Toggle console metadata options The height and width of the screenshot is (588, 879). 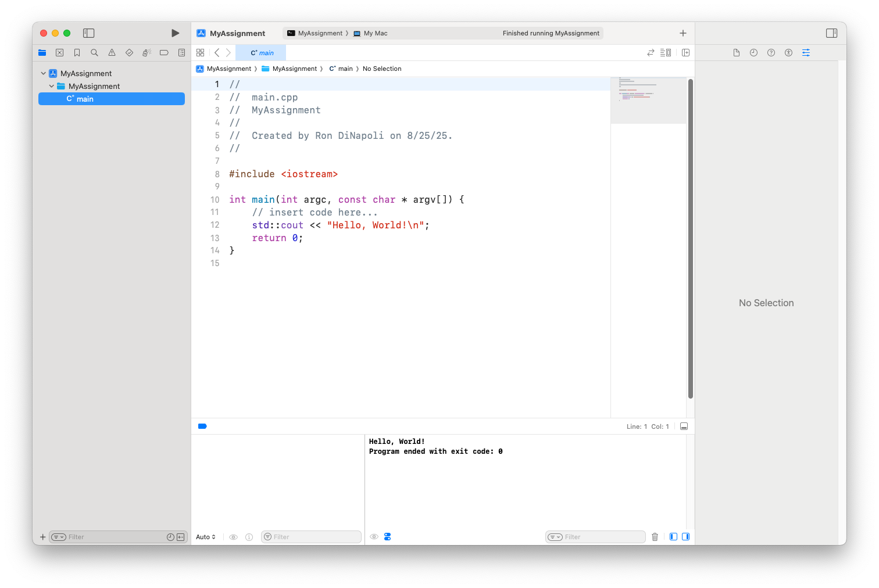click(x=387, y=537)
